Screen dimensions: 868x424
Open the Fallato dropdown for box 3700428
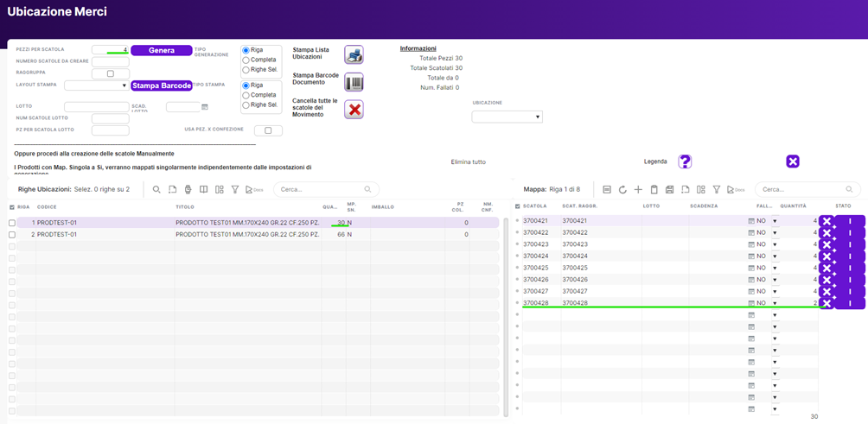click(775, 303)
